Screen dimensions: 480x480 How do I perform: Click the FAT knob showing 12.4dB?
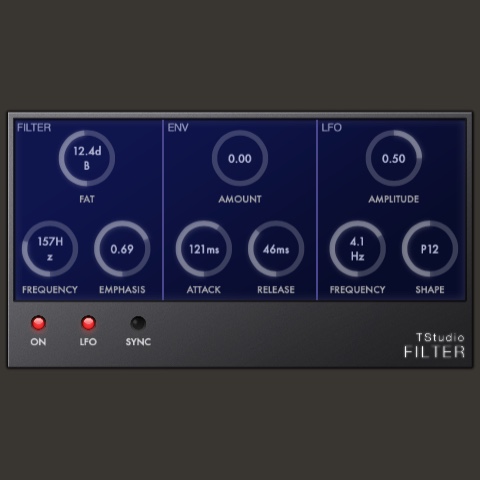pyautogui.click(x=87, y=158)
